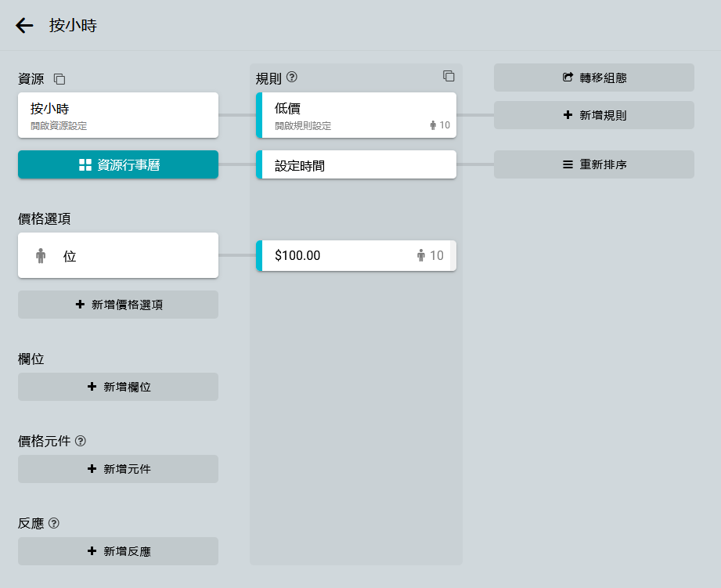Click 重新排序 to reorder rules
The image size is (721, 588).
[593, 164]
